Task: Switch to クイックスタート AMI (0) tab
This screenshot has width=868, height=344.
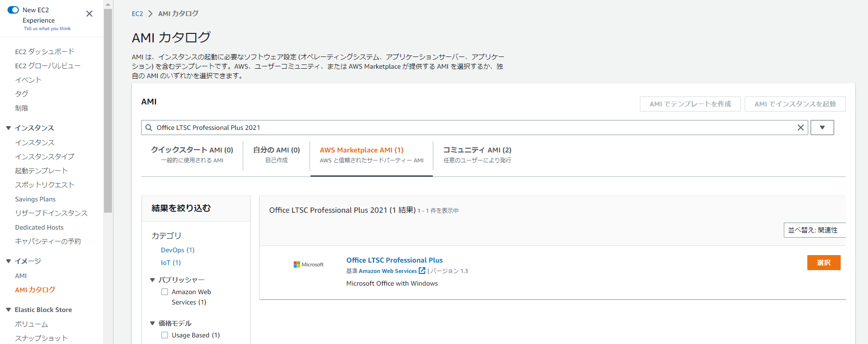Action: (192, 155)
